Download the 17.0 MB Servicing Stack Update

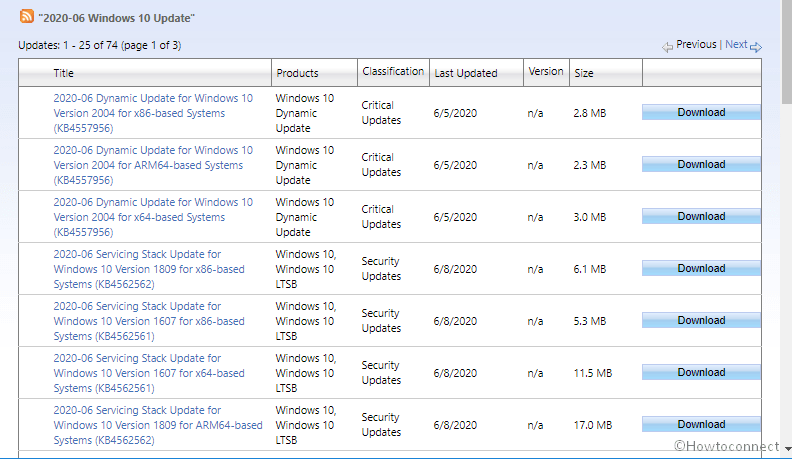tap(701, 424)
